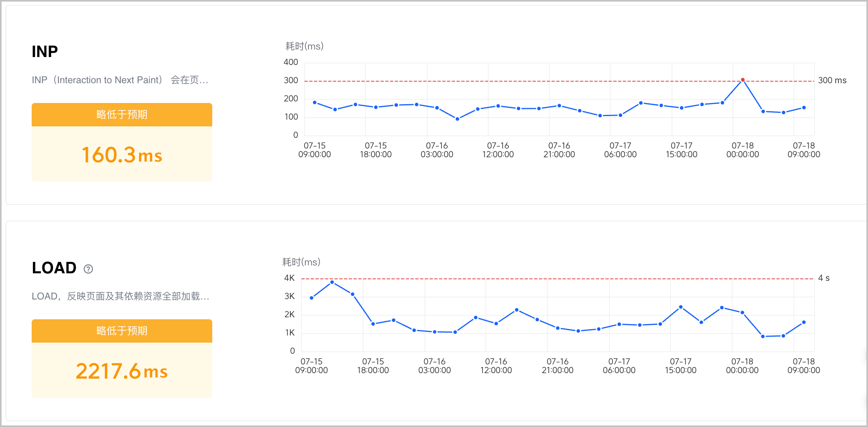Click the 3K y-axis label on LOAD chart
Image resolution: width=868 pixels, height=427 pixels.
point(290,296)
